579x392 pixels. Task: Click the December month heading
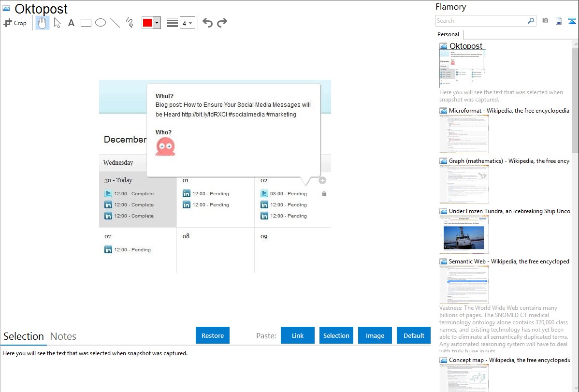click(125, 139)
